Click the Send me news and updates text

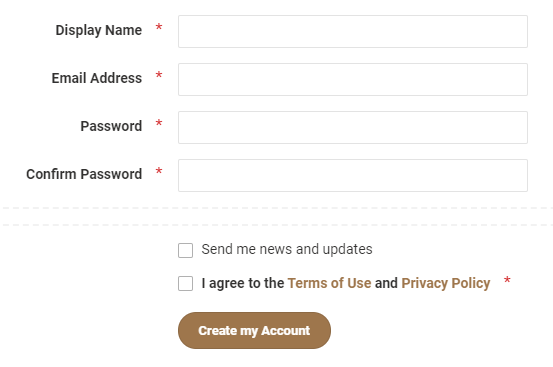[x=287, y=249]
